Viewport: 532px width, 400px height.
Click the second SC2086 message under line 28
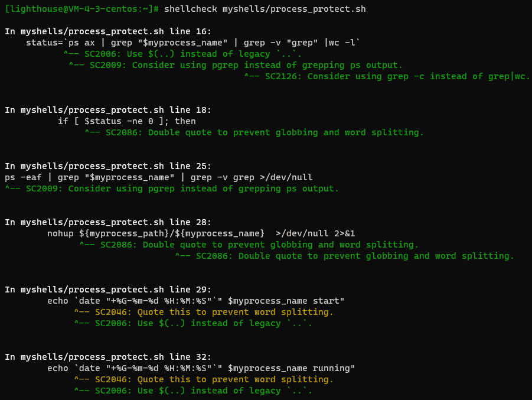(x=345, y=256)
